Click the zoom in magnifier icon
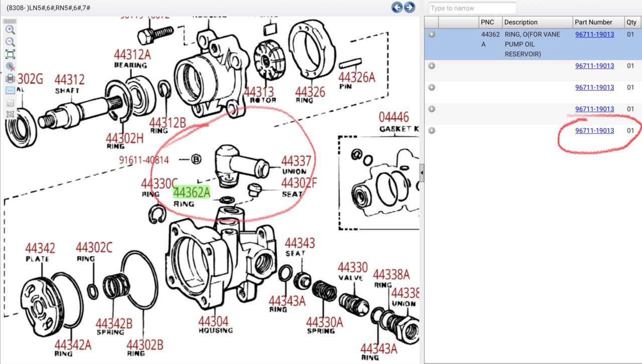The width and height of the screenshot is (642, 364). [10, 30]
